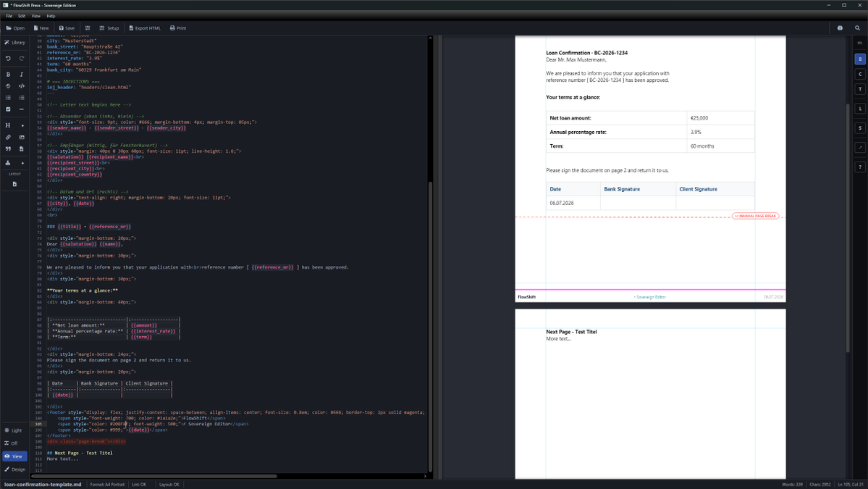This screenshot has height=489, width=868.
Task: Click the document icon beside the blockquote icon
Action: (x=22, y=149)
